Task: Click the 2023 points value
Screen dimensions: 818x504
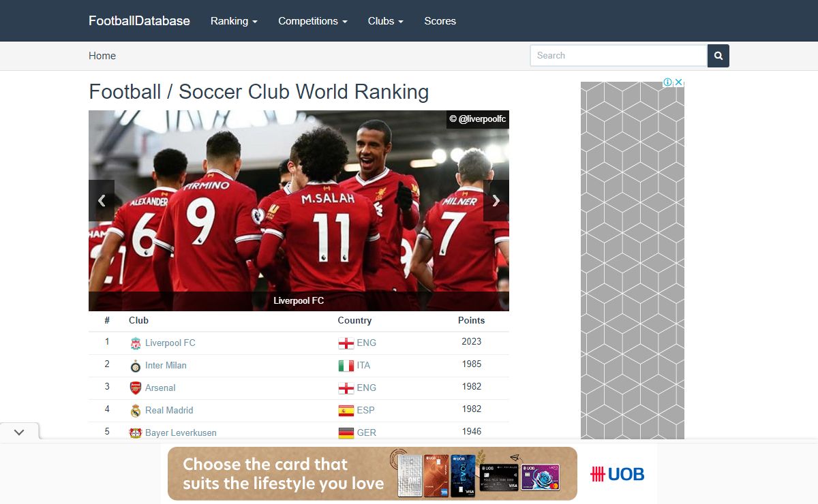Action: (x=472, y=341)
